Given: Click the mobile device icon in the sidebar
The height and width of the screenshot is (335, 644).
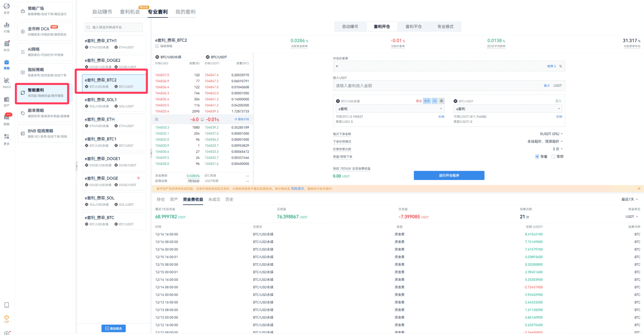Looking at the screenshot, I should (6, 305).
